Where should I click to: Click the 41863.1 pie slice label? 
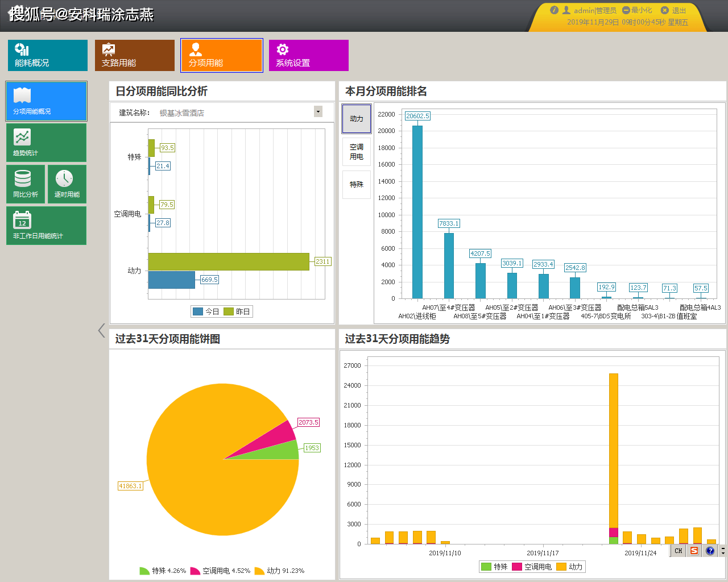pos(130,486)
